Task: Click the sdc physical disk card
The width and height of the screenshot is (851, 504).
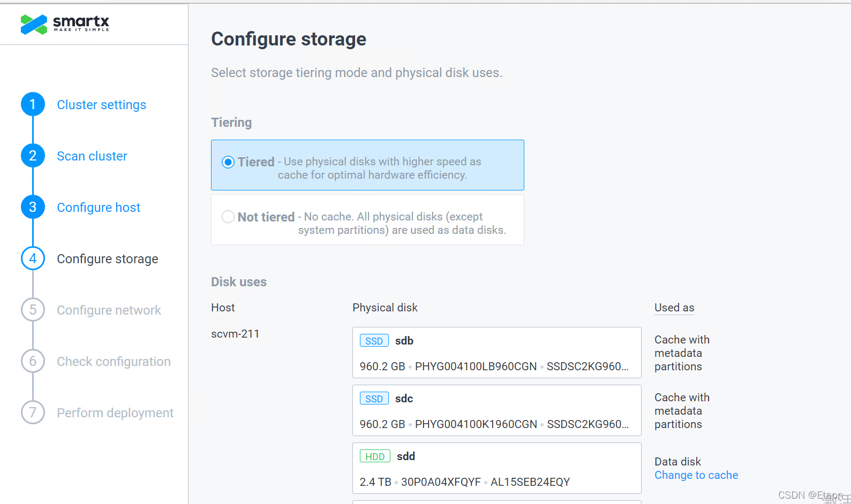Action: (497, 410)
